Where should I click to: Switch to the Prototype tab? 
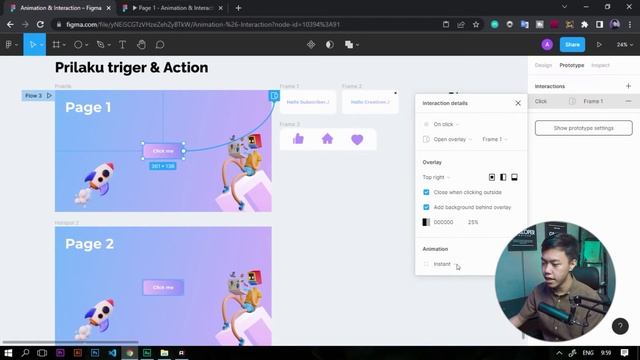[x=571, y=65]
